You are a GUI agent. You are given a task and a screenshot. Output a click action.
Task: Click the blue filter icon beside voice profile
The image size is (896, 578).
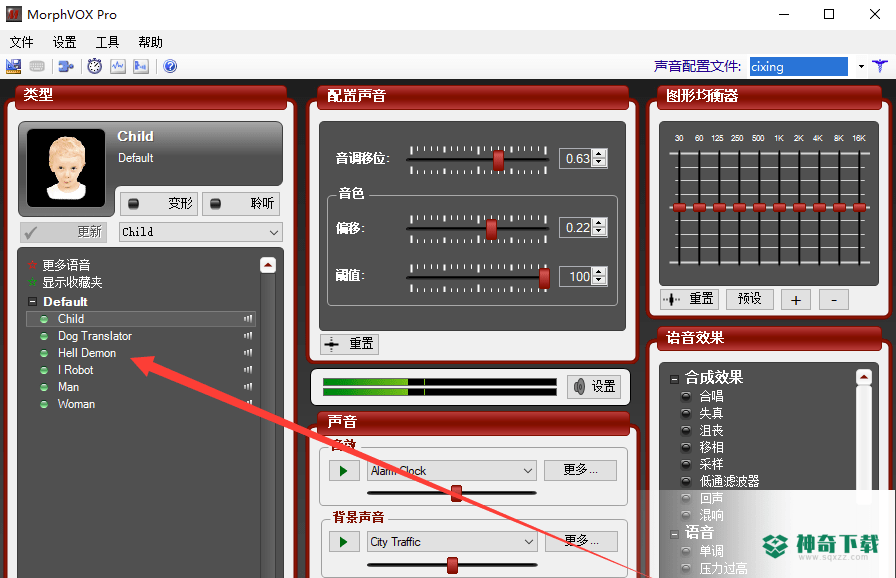click(x=879, y=66)
